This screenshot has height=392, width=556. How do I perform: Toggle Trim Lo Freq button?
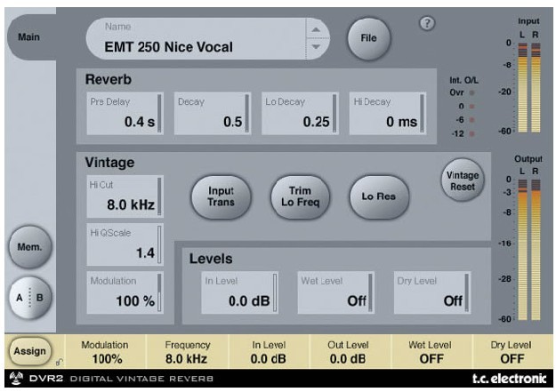[x=294, y=195]
